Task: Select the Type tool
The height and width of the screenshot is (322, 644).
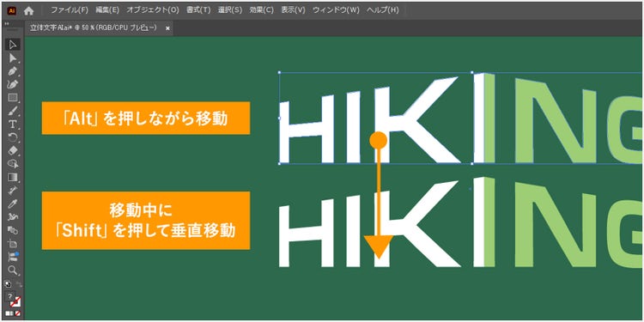Action: pyautogui.click(x=13, y=124)
